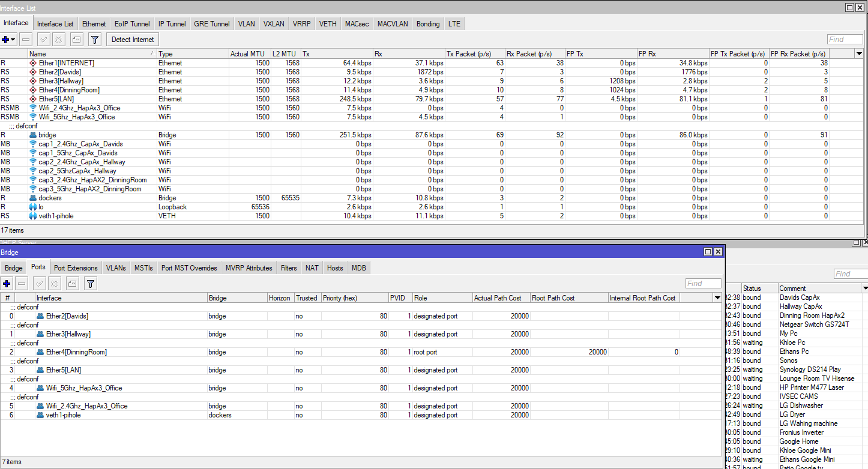The height and width of the screenshot is (469, 868).
Task: Open the column selector dropdown in Bridge Ports table
Action: [x=717, y=298]
